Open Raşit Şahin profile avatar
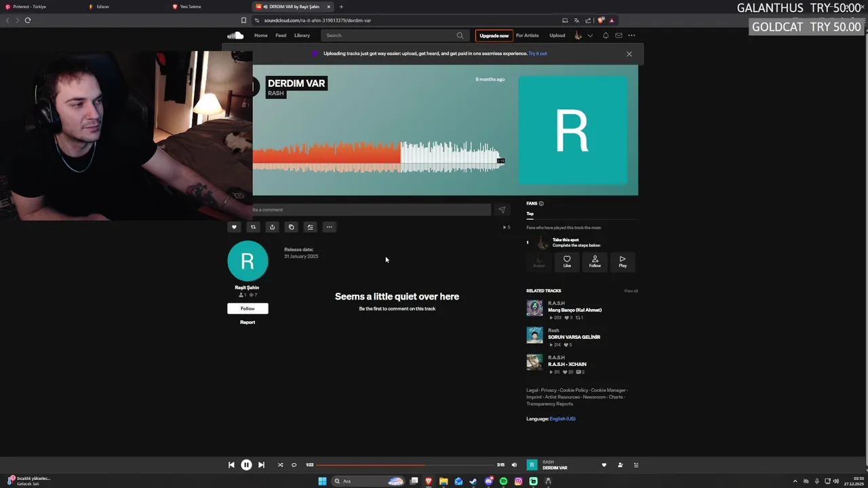 point(248,261)
